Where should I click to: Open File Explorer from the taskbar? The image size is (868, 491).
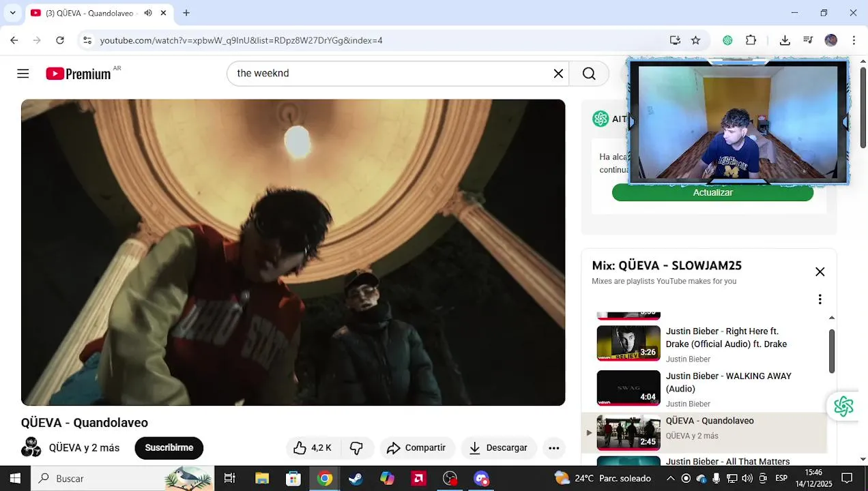click(x=262, y=479)
